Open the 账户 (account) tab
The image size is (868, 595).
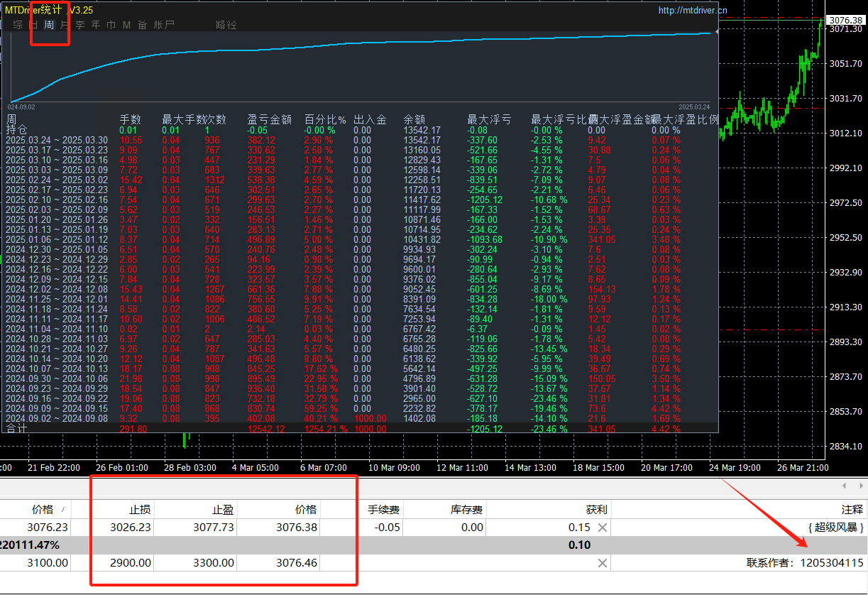point(164,25)
